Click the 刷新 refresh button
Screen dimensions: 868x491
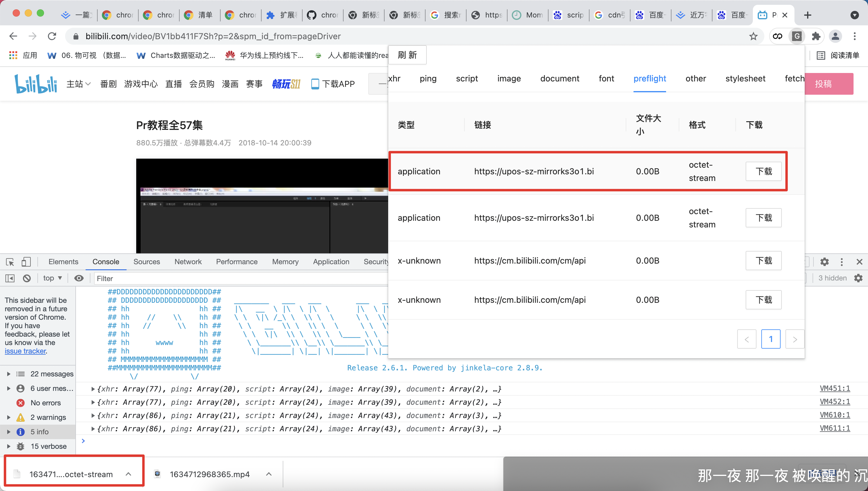click(x=407, y=55)
